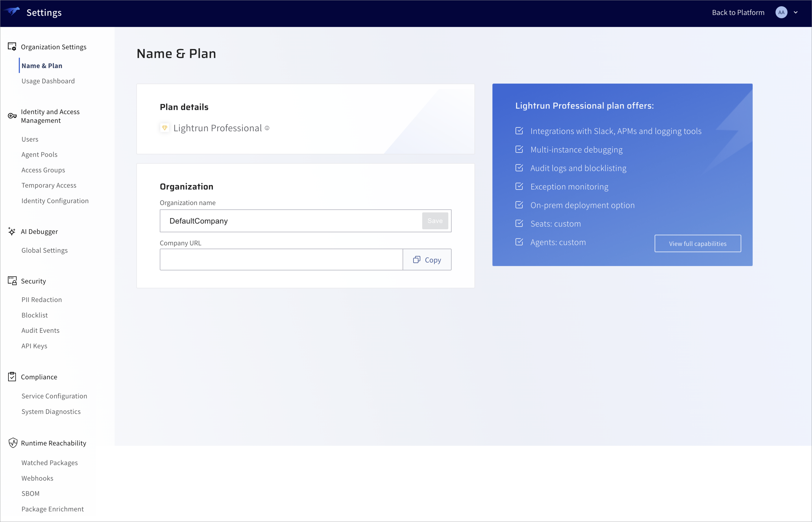Click the AI Debugger sparkle icon

click(12, 231)
